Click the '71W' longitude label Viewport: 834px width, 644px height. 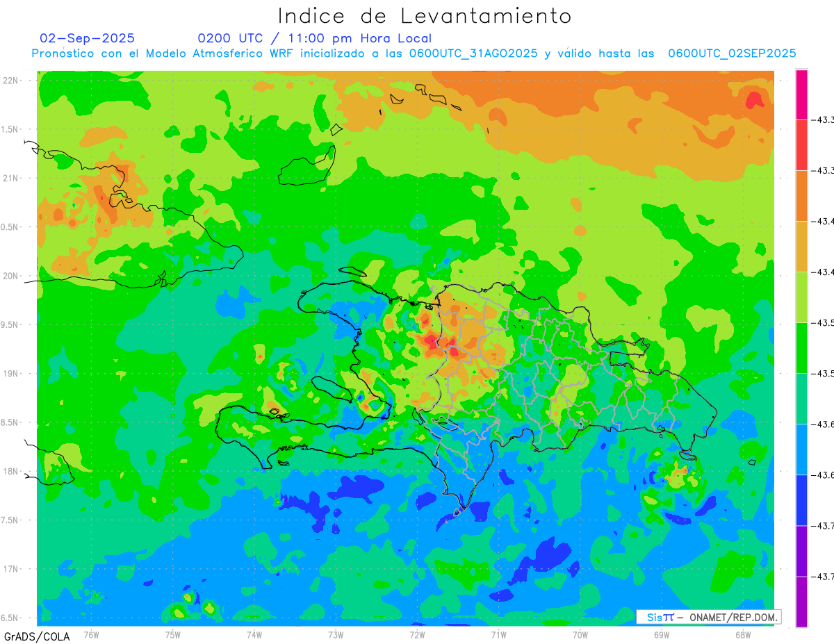click(498, 634)
